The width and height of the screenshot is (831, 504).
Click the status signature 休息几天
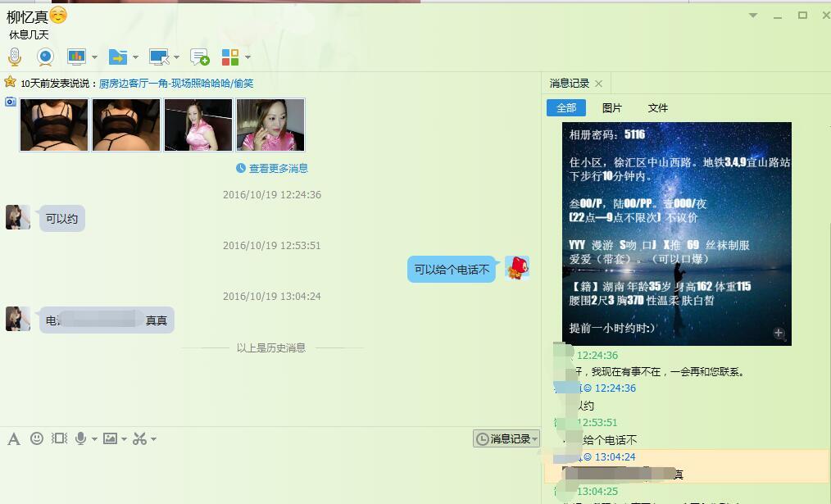[29, 35]
